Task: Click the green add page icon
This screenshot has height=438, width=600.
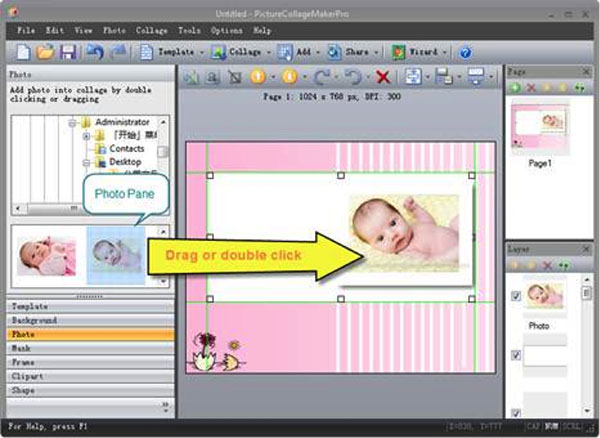Action: [515, 88]
